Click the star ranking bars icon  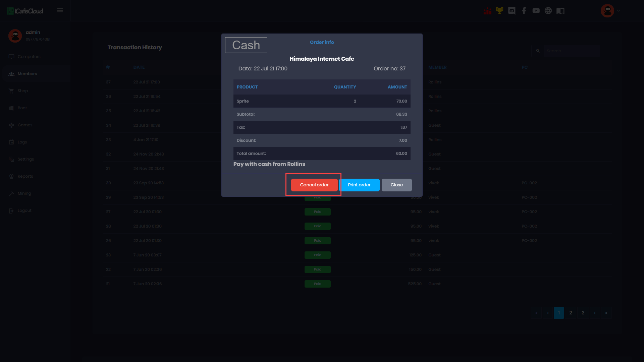coord(487,11)
